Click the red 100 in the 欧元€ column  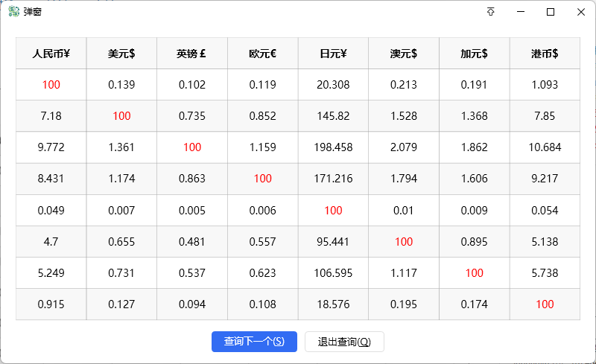point(263,179)
